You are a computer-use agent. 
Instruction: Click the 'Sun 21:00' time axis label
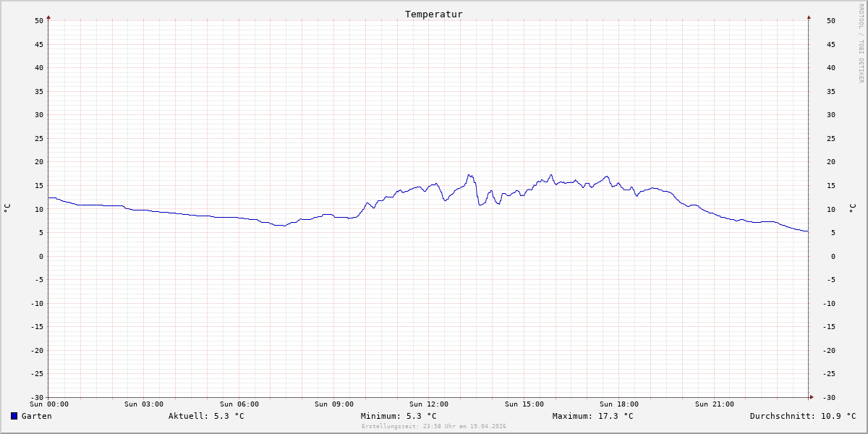coord(715,404)
